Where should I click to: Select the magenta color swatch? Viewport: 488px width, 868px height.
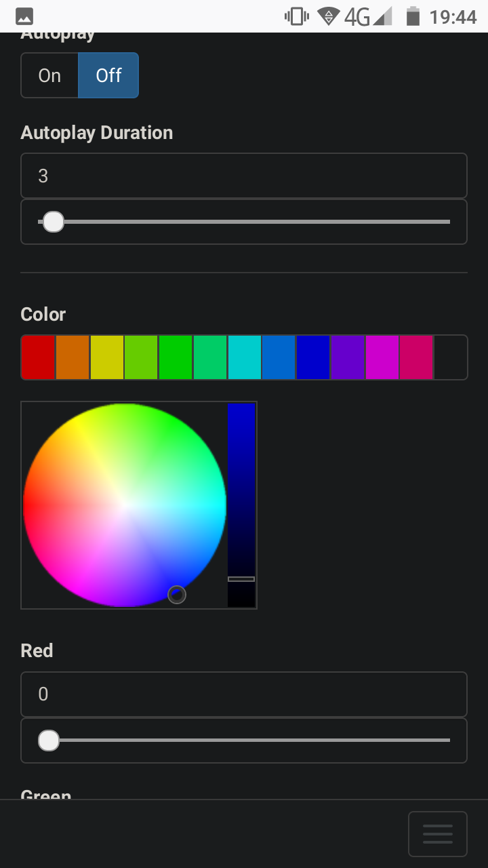coord(382,357)
